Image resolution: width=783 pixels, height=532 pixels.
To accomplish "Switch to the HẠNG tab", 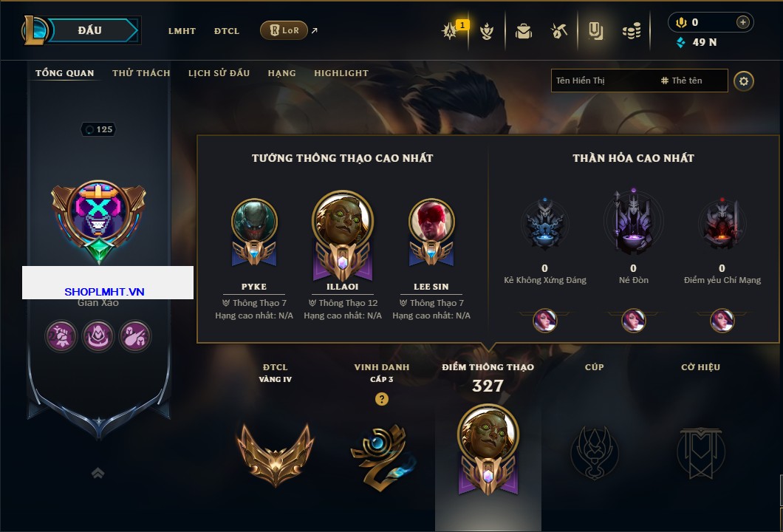I will coord(281,73).
